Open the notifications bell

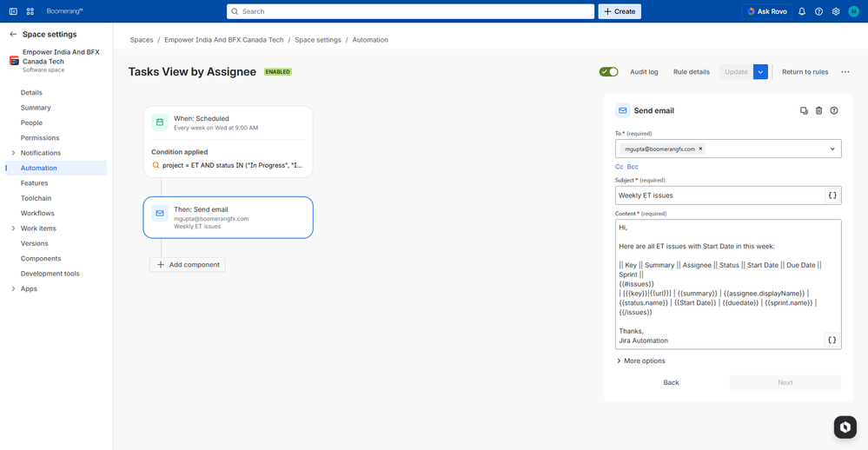tap(802, 11)
